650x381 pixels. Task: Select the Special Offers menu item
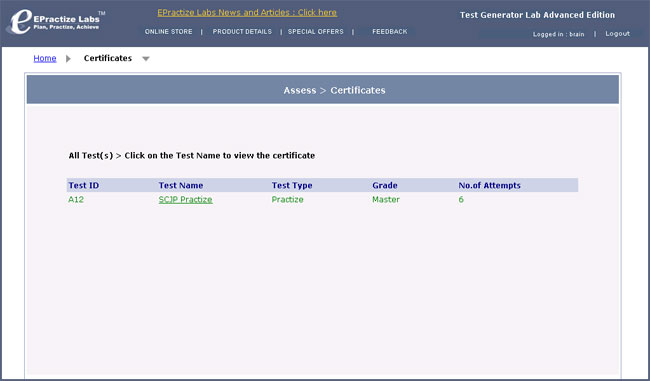tap(315, 32)
